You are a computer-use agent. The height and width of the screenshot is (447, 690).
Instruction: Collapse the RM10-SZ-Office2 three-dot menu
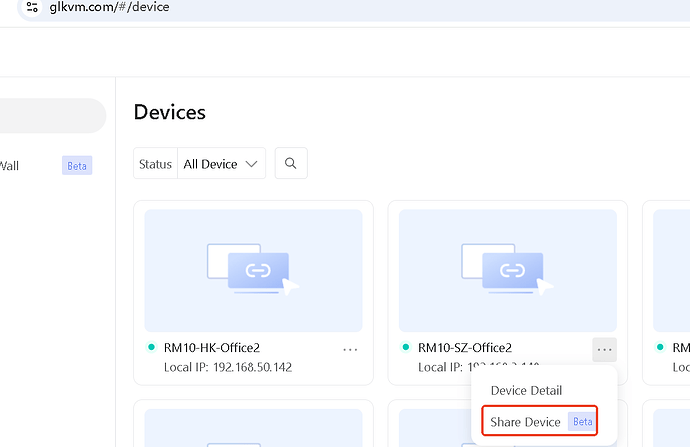[x=604, y=349]
